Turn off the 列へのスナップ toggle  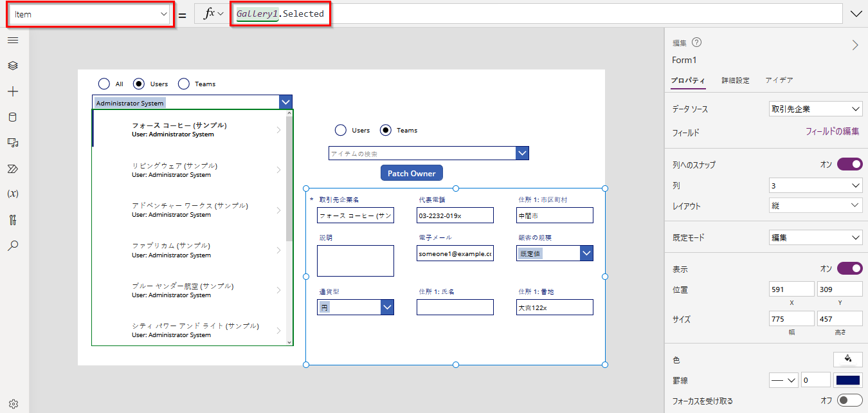(x=850, y=164)
